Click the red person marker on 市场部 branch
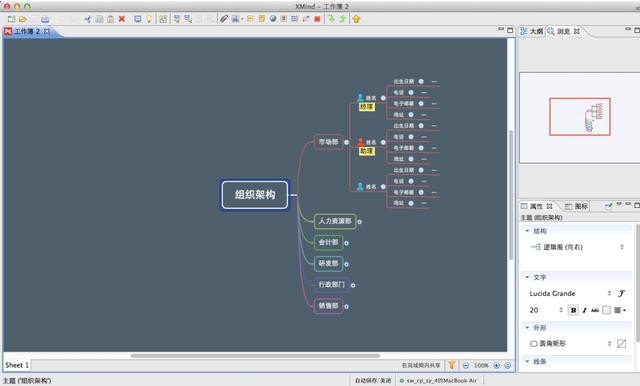 [x=360, y=142]
